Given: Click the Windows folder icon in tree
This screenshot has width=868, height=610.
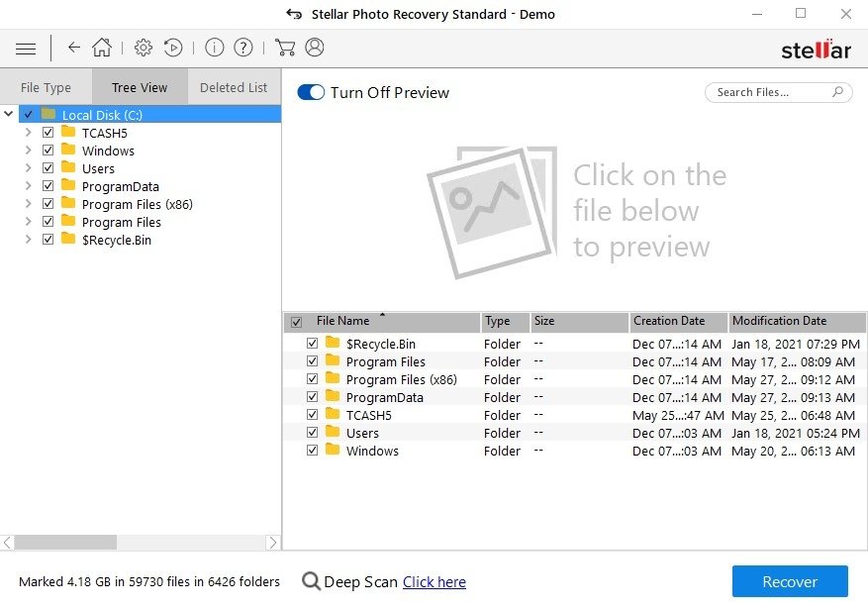Looking at the screenshot, I should (68, 150).
